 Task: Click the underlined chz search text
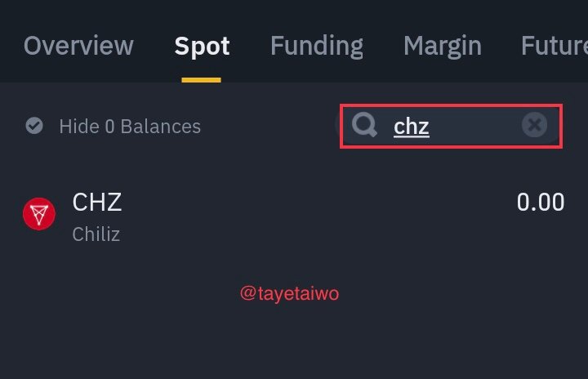(412, 127)
